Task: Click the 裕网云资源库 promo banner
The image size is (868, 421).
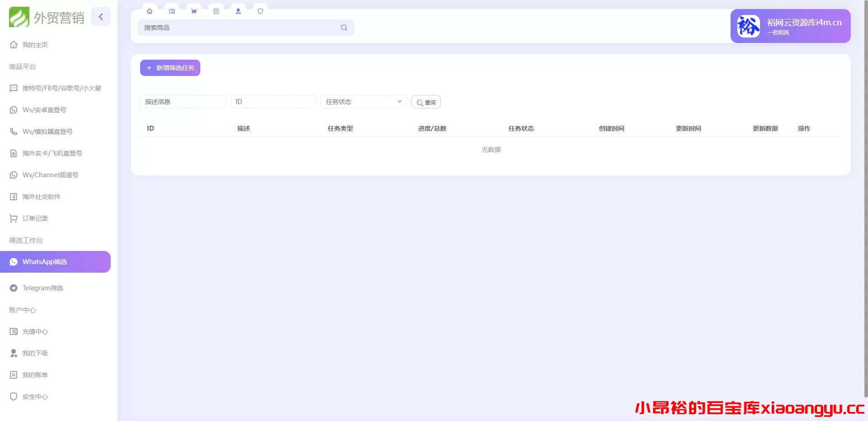Action: pos(789,26)
